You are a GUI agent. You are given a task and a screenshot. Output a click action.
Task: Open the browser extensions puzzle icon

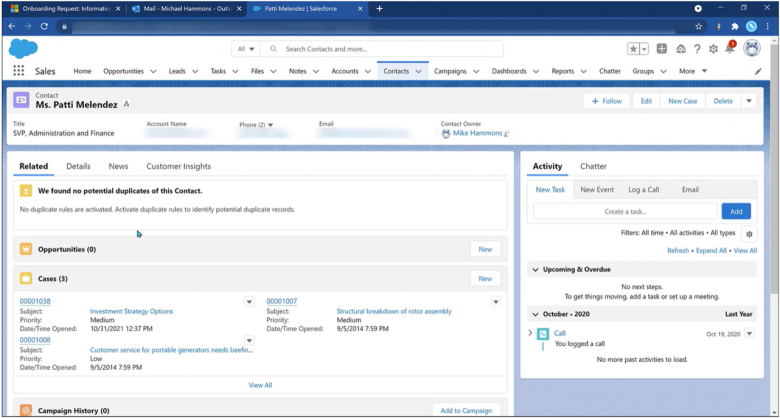tap(735, 26)
